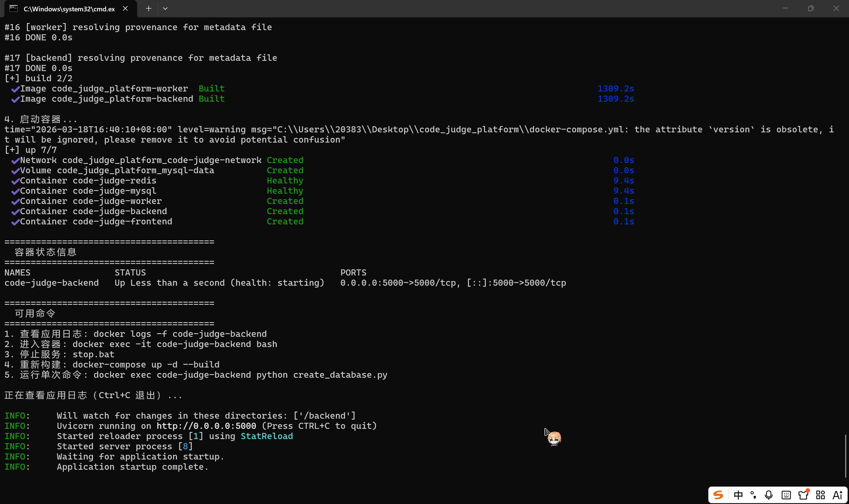Open the AI assistant icon

(x=838, y=495)
